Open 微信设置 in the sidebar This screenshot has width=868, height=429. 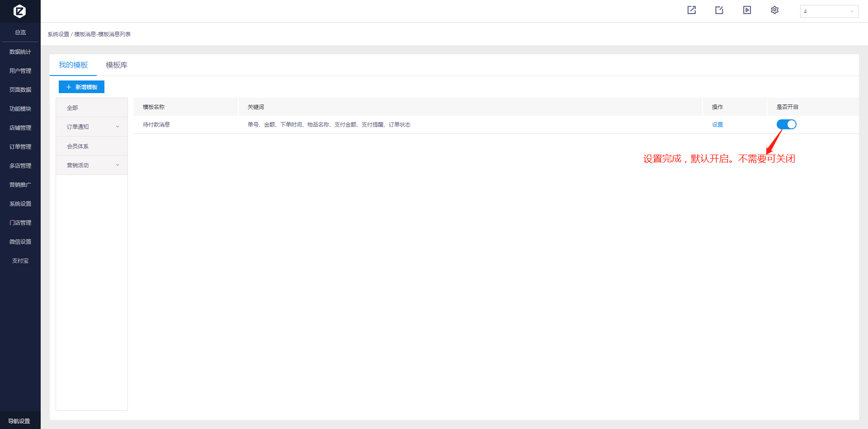(x=20, y=242)
